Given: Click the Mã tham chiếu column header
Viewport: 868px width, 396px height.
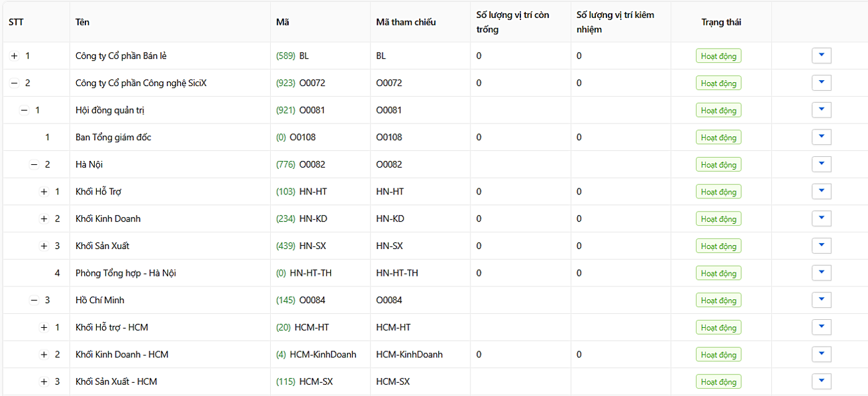Looking at the screenshot, I should (406, 22).
